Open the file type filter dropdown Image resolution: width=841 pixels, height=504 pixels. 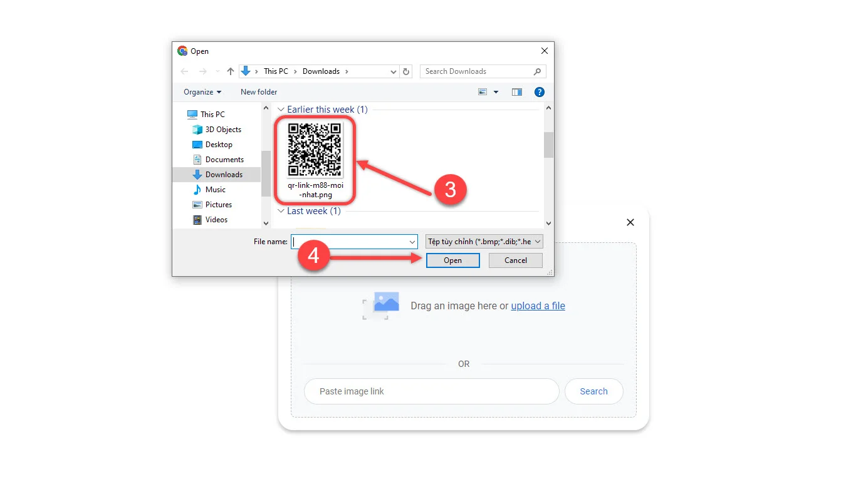click(484, 242)
